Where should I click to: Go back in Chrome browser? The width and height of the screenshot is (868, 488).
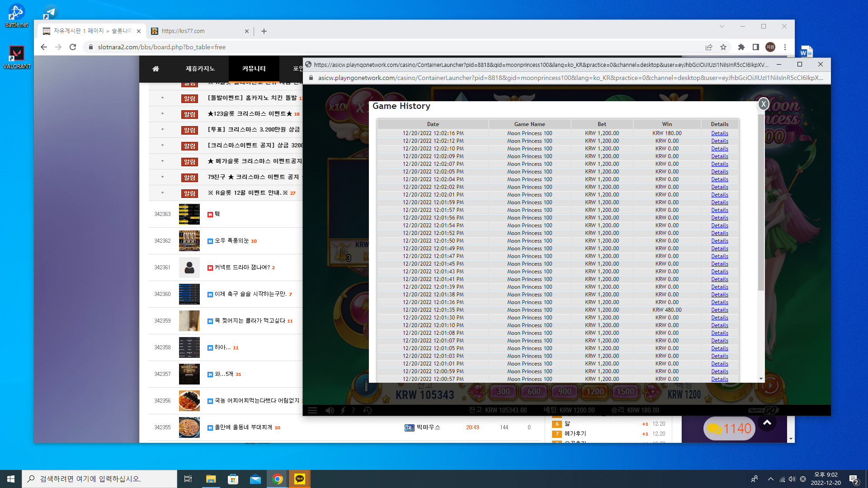[44, 47]
